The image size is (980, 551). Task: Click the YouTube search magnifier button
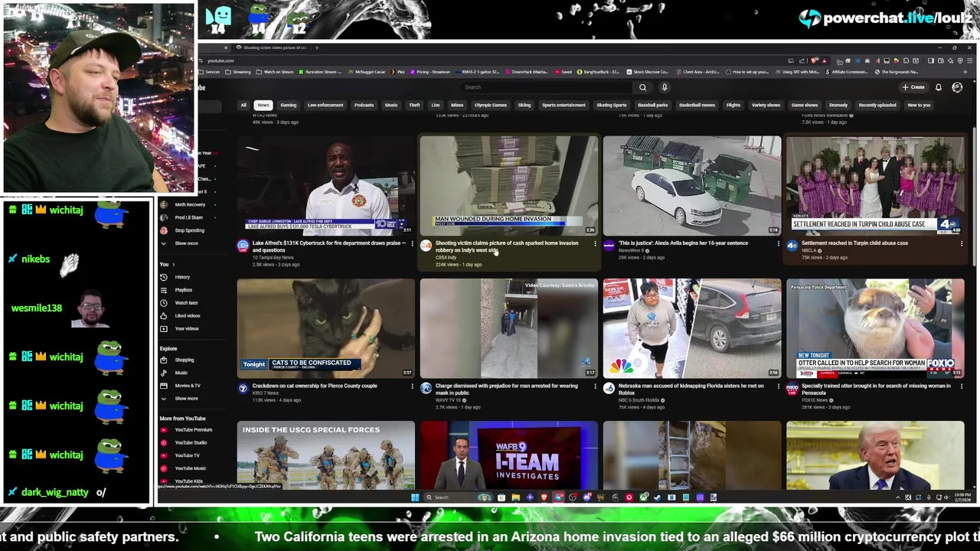point(642,87)
